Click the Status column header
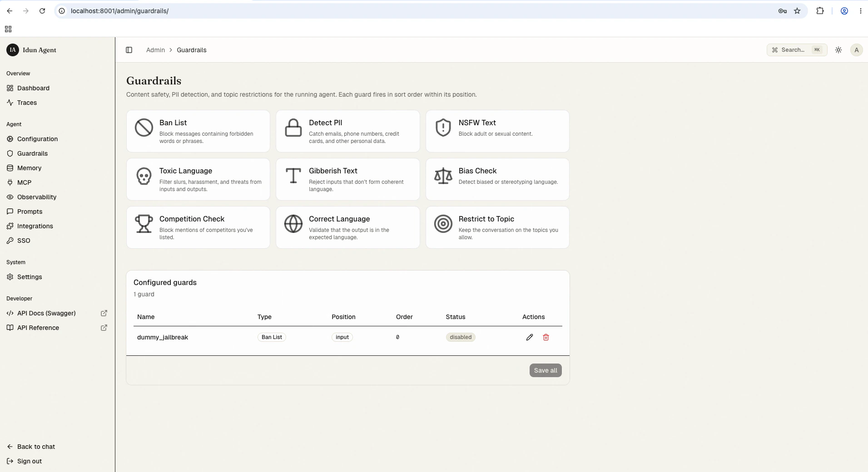The image size is (868, 472). (x=456, y=317)
